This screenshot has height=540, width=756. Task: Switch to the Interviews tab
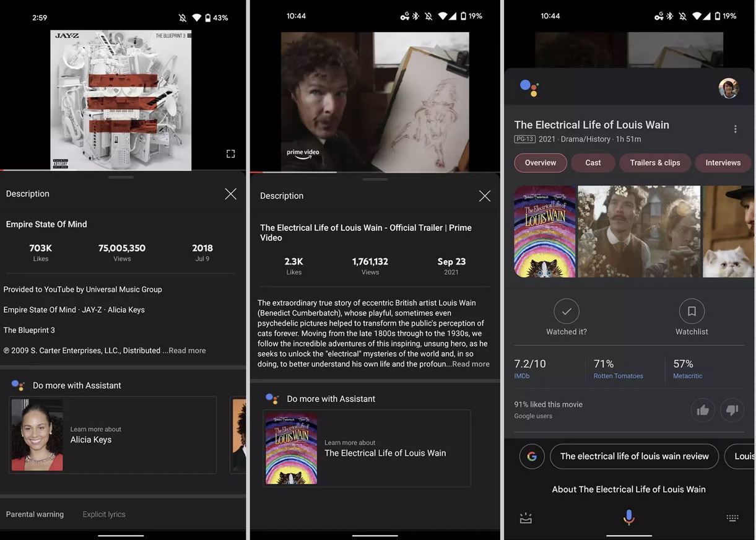[723, 163]
